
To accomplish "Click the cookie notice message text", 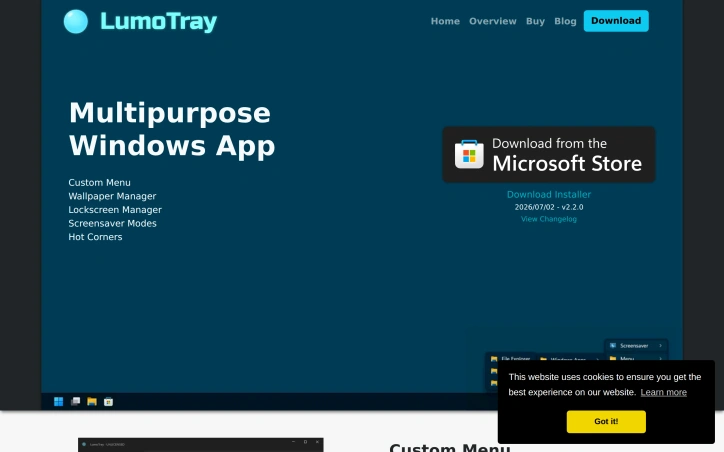I will tap(604, 384).
